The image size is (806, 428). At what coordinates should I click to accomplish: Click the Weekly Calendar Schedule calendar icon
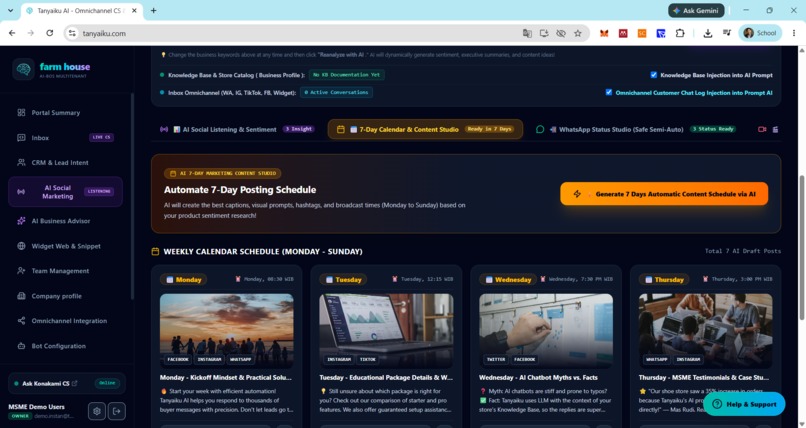point(155,251)
